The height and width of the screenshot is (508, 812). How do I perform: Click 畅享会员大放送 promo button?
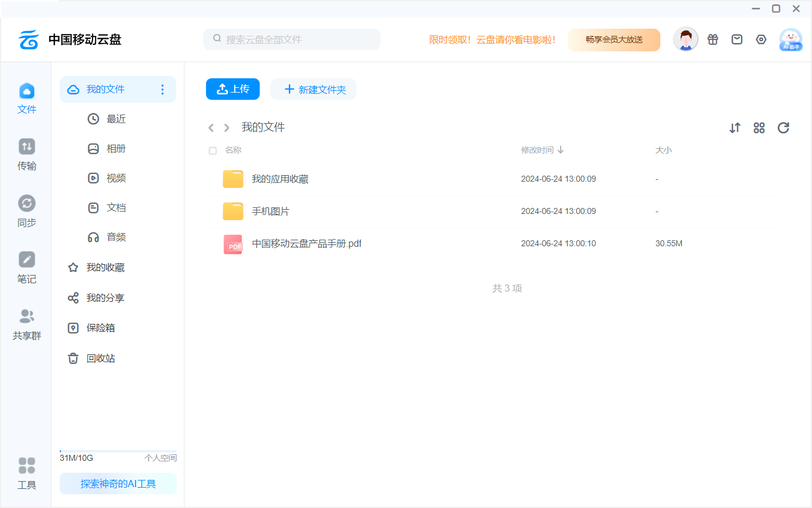point(614,39)
